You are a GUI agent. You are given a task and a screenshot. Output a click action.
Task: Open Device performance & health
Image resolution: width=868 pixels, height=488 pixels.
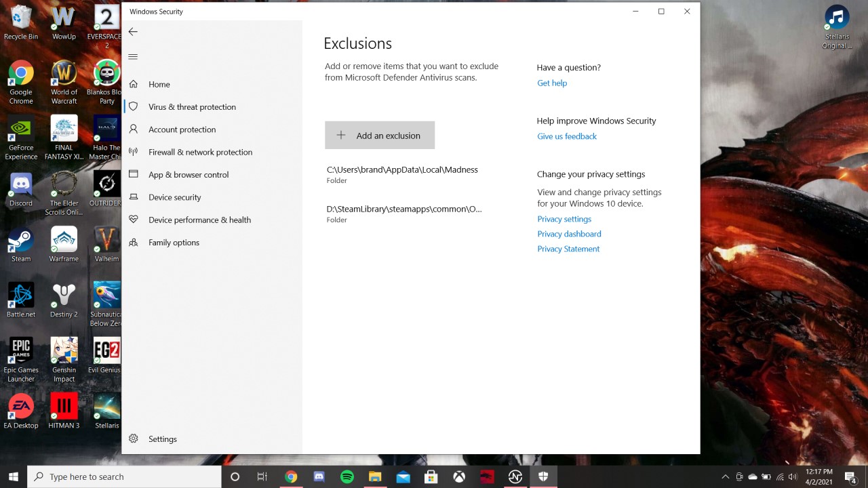tap(199, 220)
